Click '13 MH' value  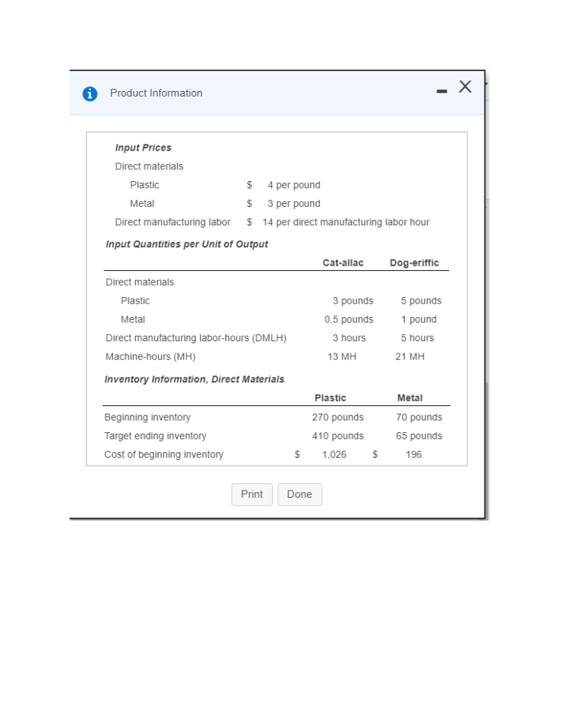point(342,357)
